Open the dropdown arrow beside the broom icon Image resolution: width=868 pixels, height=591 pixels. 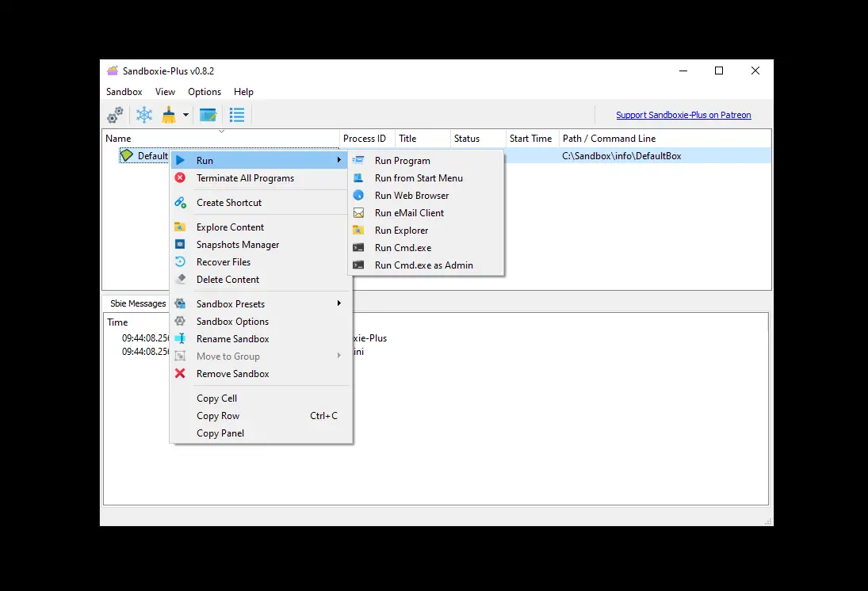(x=185, y=115)
